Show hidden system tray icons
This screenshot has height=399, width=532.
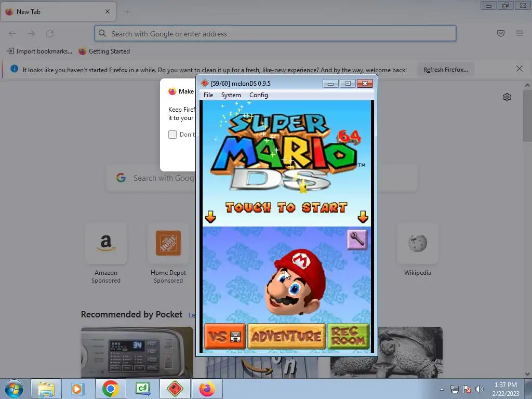[x=442, y=389]
